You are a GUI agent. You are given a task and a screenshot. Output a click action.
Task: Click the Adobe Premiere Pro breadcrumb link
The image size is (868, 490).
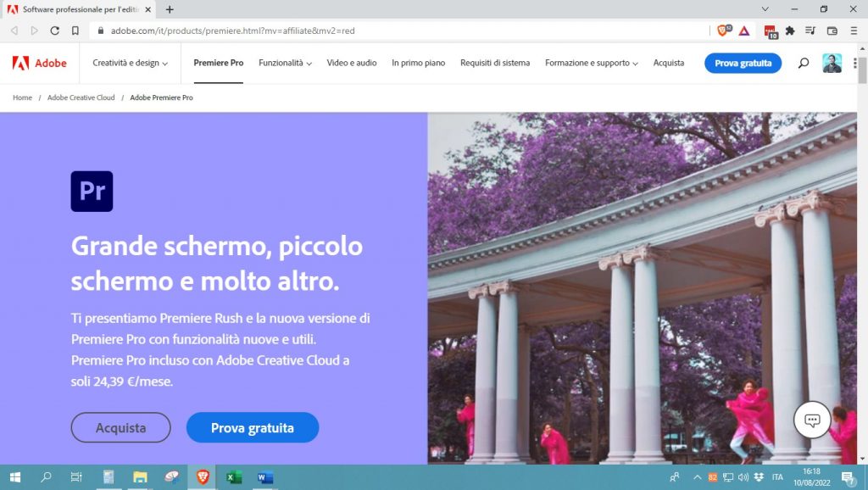(161, 97)
